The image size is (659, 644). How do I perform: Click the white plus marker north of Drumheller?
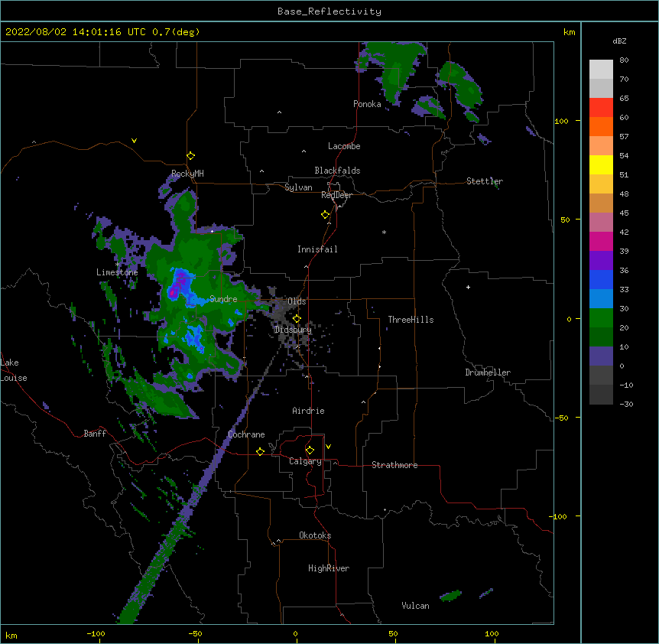click(x=468, y=287)
